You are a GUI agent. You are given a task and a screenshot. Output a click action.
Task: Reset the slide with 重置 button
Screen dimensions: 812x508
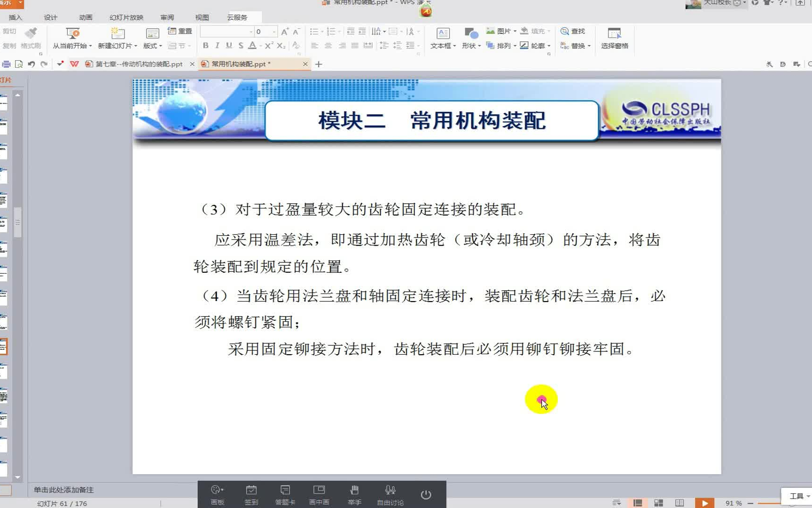180,31
